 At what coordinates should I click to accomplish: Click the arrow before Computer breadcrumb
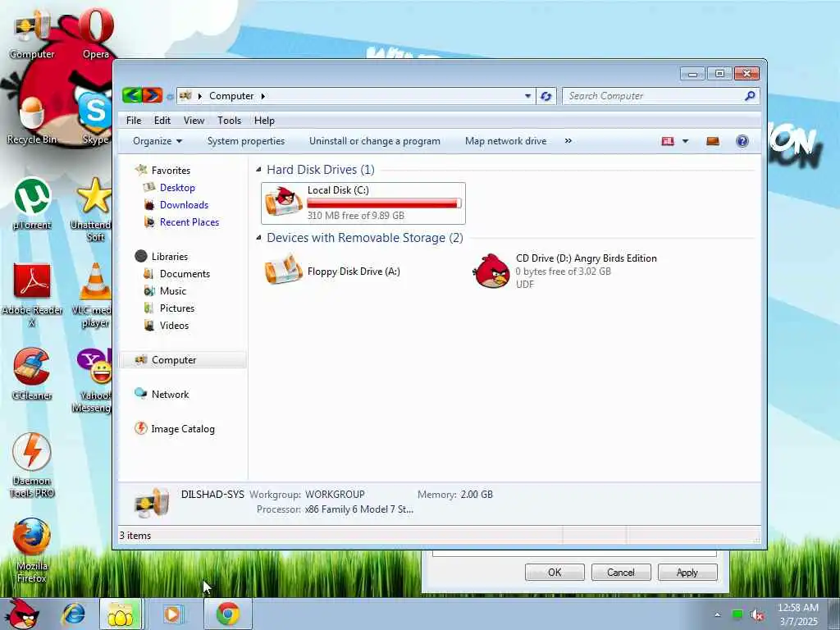click(x=200, y=96)
